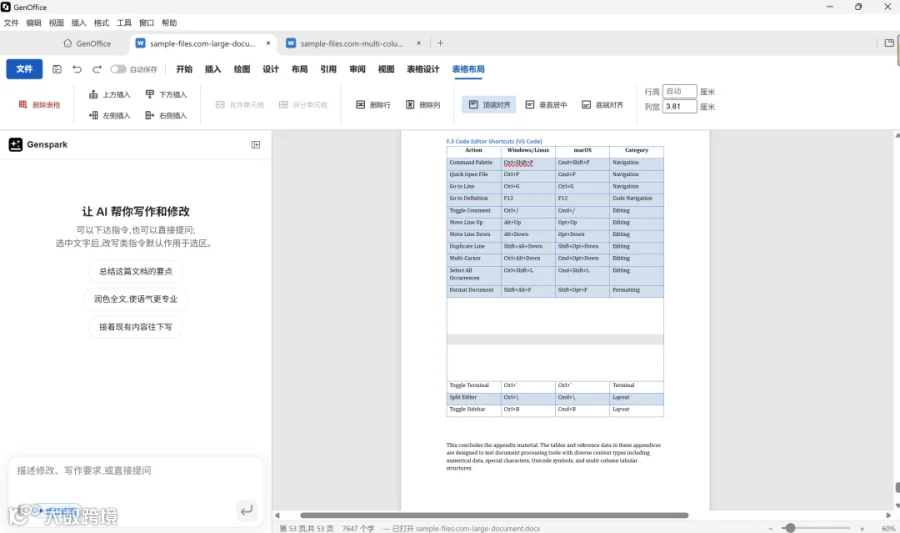The image size is (900, 533).
Task: Click 润色全文,使语气更专业 suggestion
Action: tap(135, 299)
